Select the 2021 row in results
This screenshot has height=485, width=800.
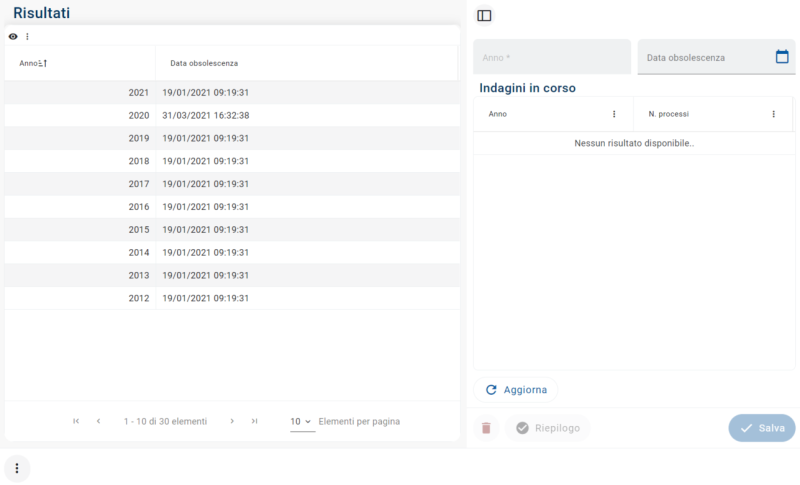[x=232, y=93]
